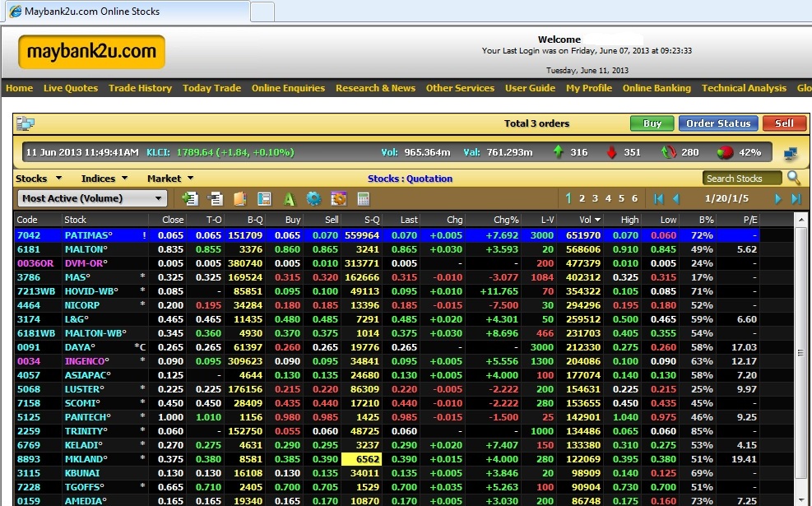Click the network computers icon right of 42%

[791, 153]
